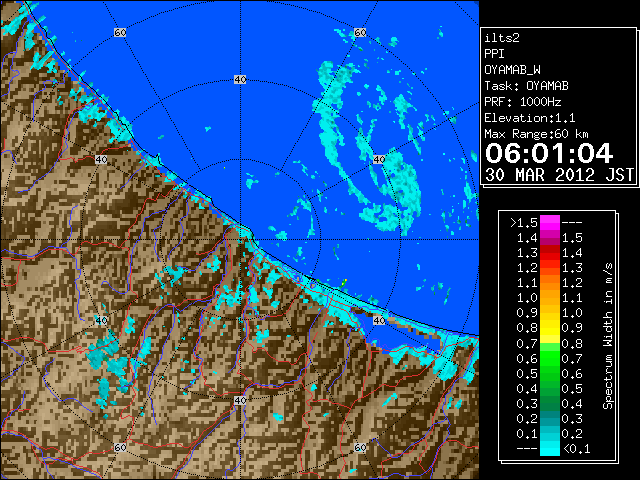Click the 60 range label in northwest
This screenshot has width=640, height=480.
click(x=120, y=32)
